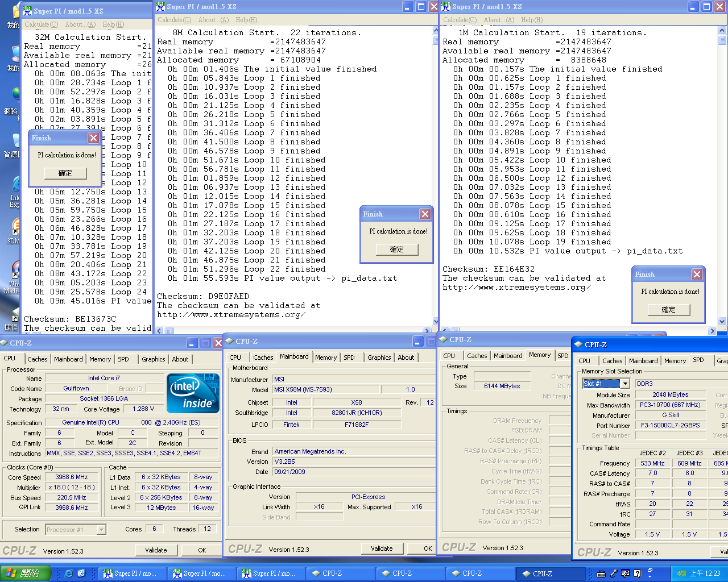The width and height of the screenshot is (728, 582).
Task: Click the CPU-Z title icon of the SPD window
Action: coord(578,344)
